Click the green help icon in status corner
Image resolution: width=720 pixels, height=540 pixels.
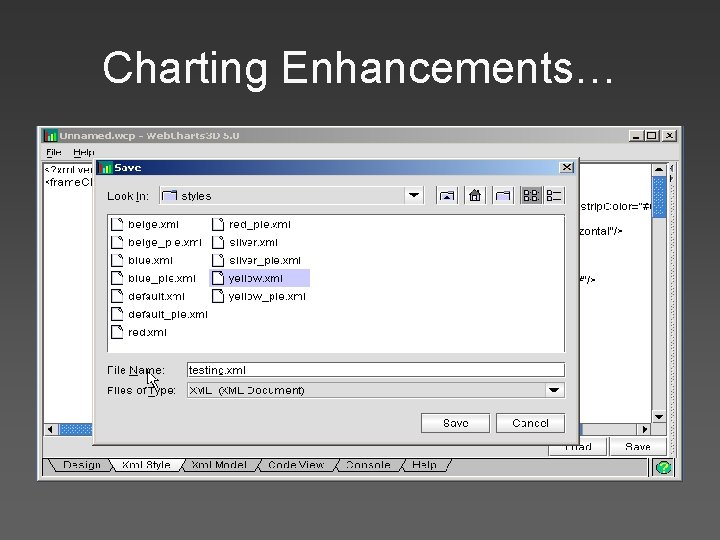click(x=664, y=468)
